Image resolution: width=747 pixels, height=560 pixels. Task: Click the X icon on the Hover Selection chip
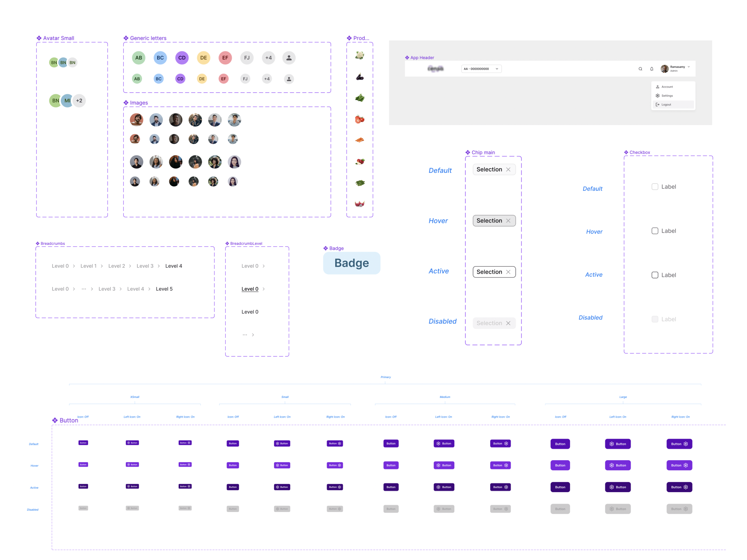(508, 221)
